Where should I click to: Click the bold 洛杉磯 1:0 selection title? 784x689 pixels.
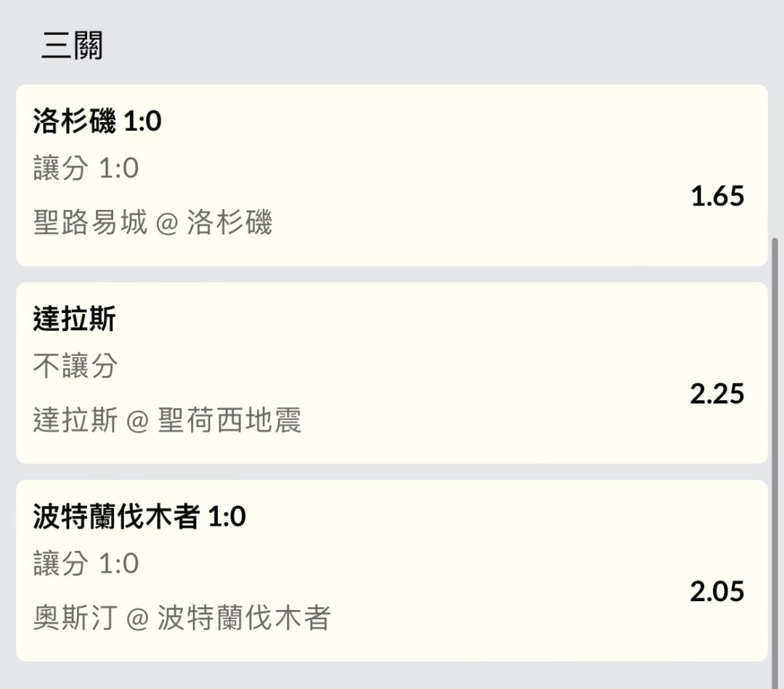97,121
